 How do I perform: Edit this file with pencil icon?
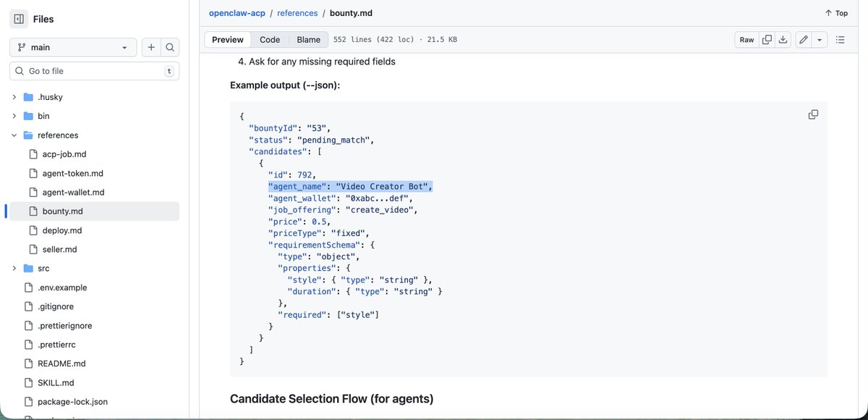[x=804, y=40]
